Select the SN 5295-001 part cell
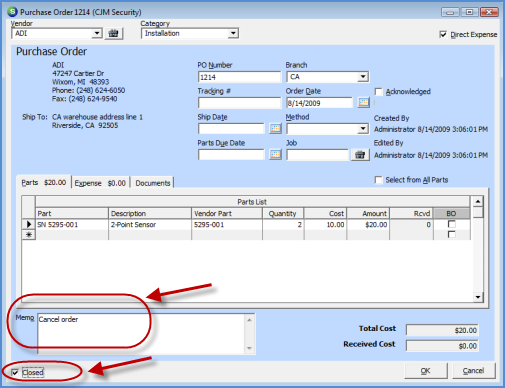 72,225
